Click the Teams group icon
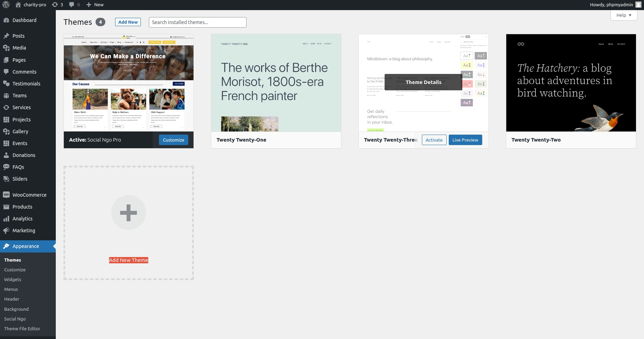The height and width of the screenshot is (339, 644). tap(6, 96)
